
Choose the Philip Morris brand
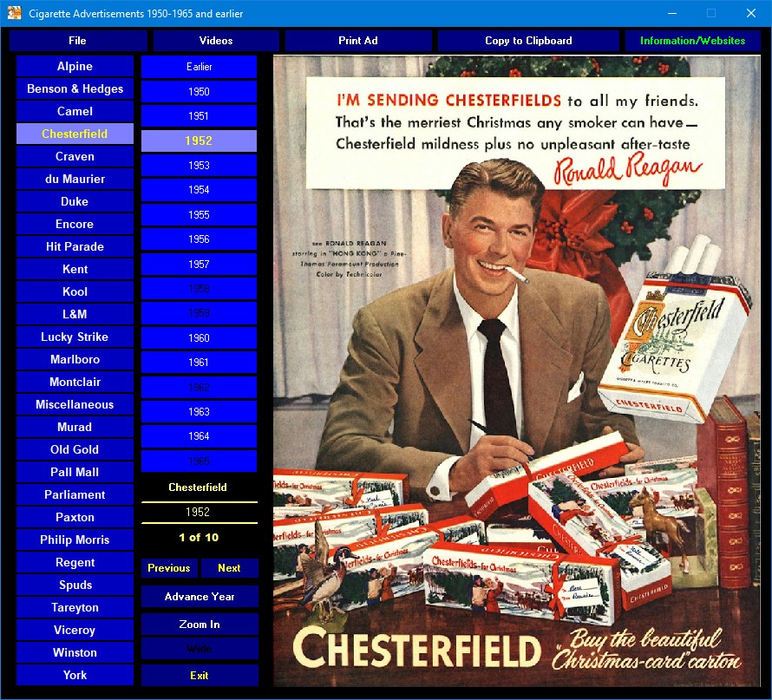click(x=75, y=540)
